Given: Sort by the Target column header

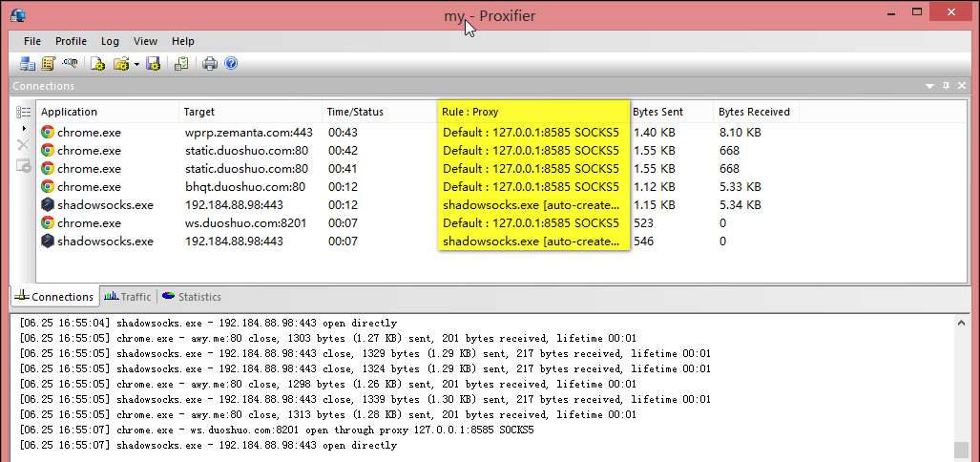Looking at the screenshot, I should tap(251, 112).
